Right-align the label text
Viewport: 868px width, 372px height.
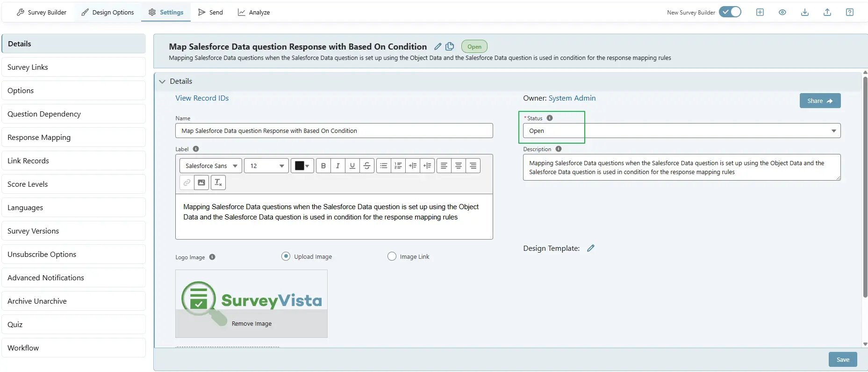point(473,166)
